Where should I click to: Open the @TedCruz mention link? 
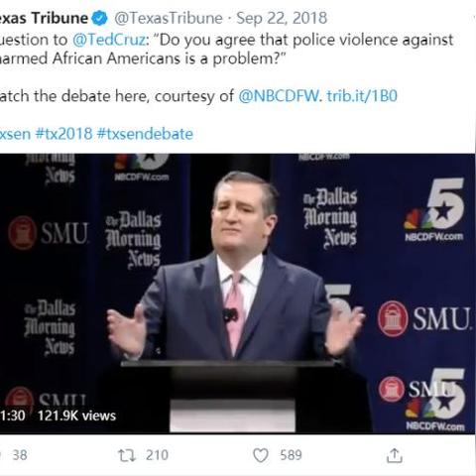pos(109,40)
